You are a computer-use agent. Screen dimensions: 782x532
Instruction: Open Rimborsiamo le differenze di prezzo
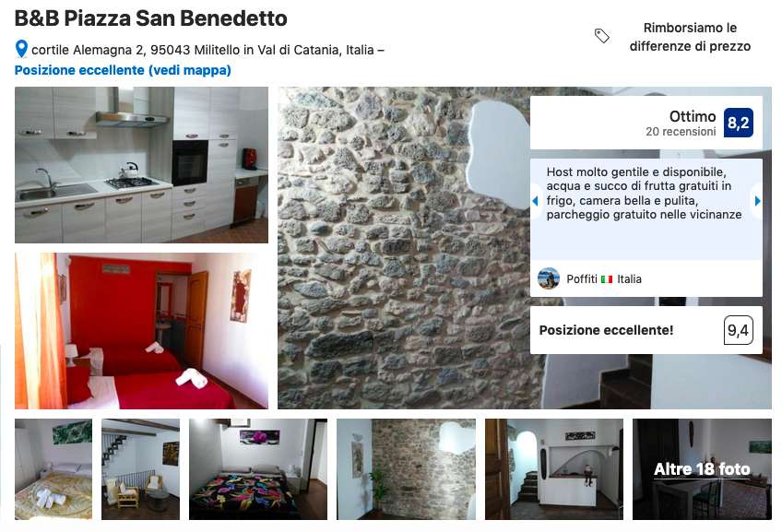point(690,37)
